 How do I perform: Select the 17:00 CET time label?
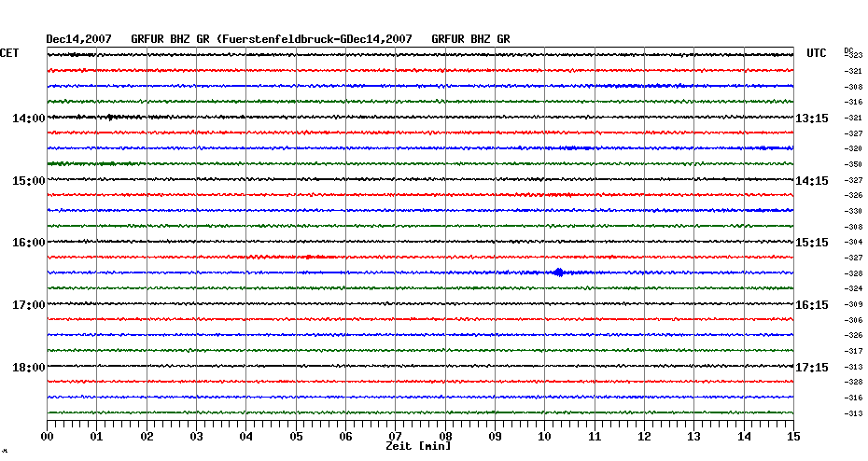[29, 305]
